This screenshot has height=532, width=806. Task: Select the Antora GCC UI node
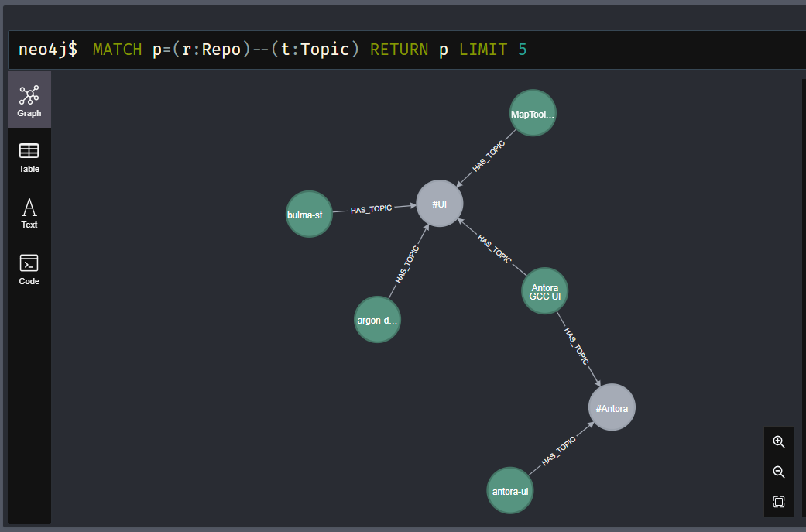[x=544, y=292]
